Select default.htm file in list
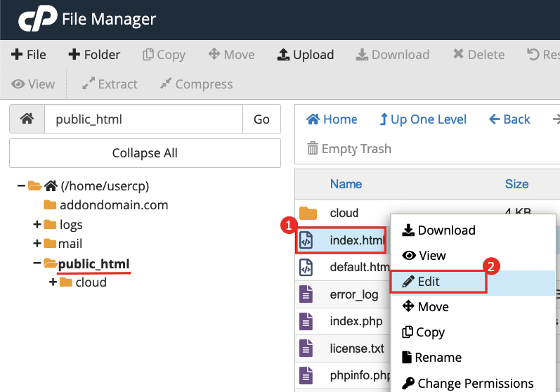The height and width of the screenshot is (392, 560). (x=360, y=267)
